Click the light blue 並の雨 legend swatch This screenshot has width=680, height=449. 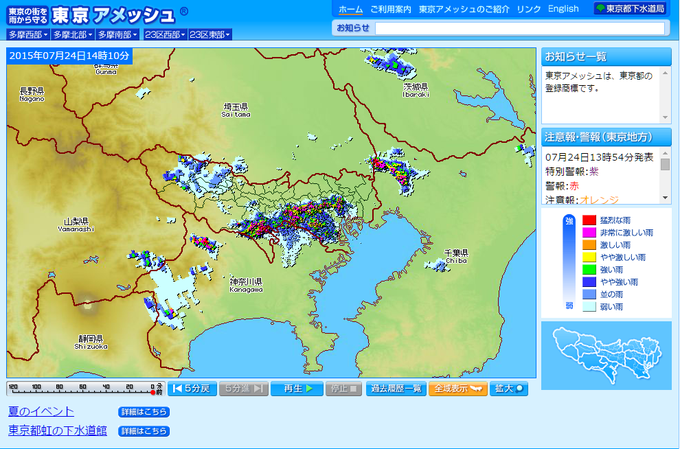pos(589,294)
